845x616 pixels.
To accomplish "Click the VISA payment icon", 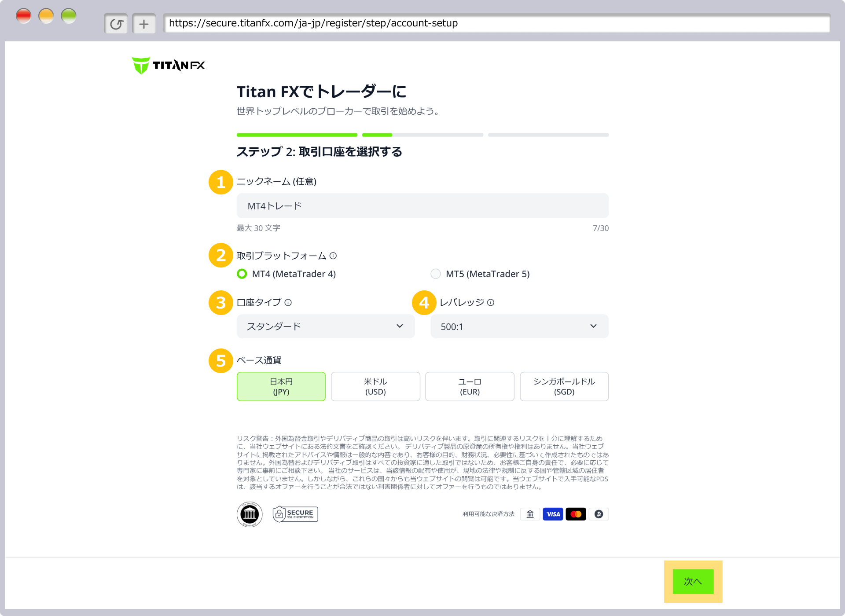I will coord(553,514).
